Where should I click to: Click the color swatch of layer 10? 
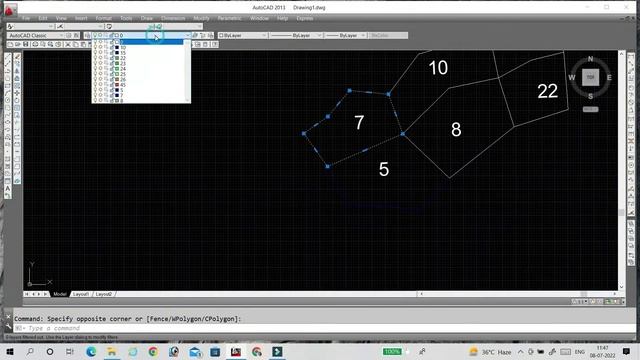[x=117, y=47]
